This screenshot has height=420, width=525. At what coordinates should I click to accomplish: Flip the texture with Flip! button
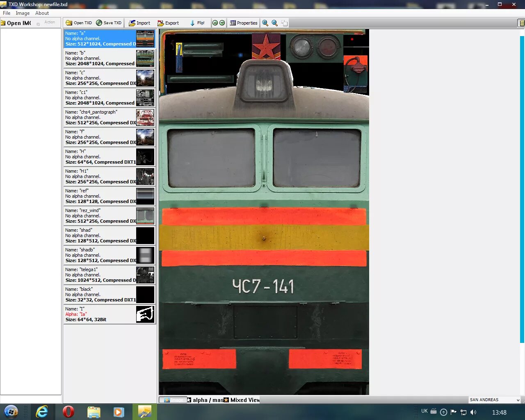click(x=197, y=23)
